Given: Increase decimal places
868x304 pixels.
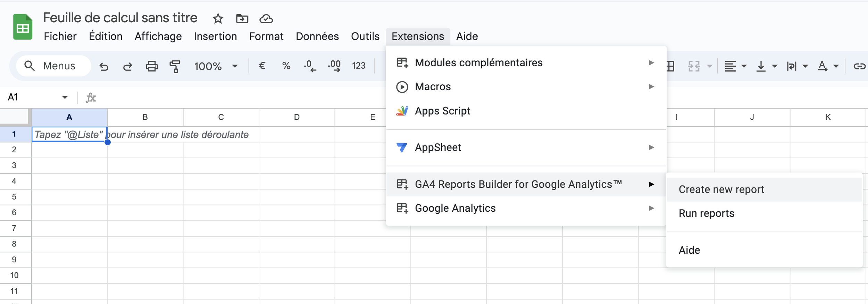Looking at the screenshot, I should [334, 66].
